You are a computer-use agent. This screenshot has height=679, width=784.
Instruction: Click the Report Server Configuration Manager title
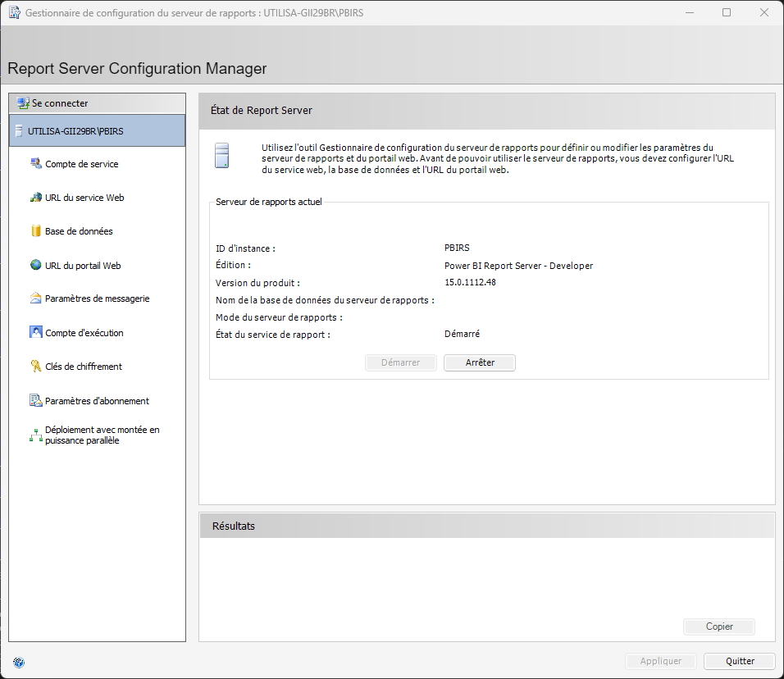[137, 69]
